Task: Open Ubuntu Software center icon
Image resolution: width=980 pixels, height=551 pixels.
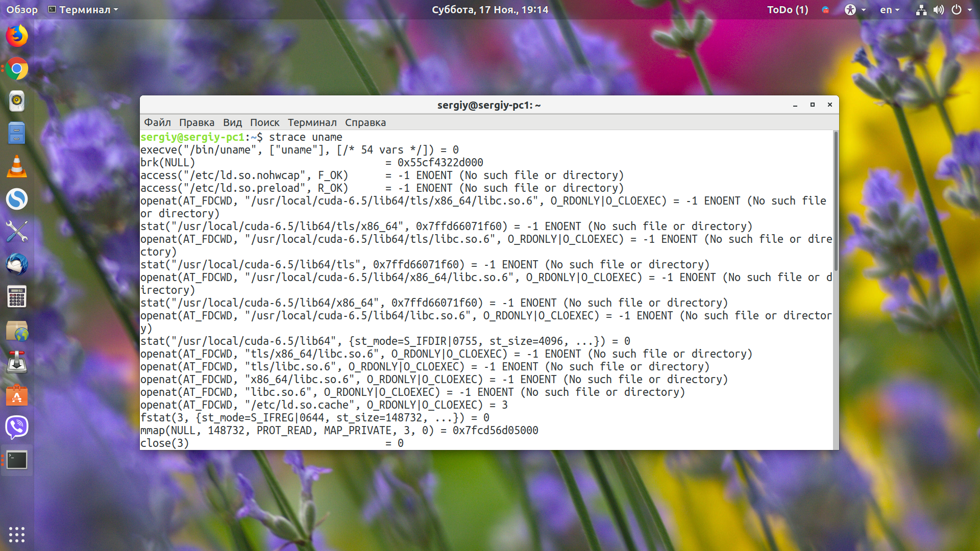Action: (x=17, y=395)
